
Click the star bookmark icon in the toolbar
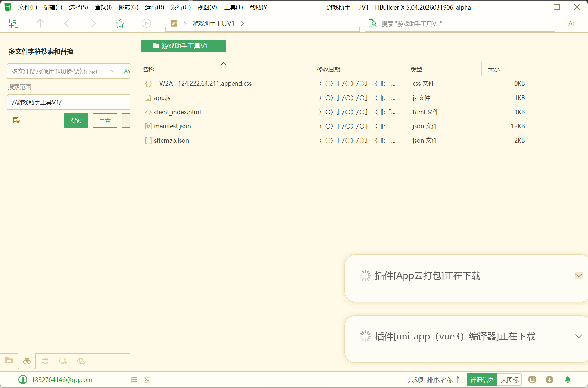pyautogui.click(x=120, y=23)
